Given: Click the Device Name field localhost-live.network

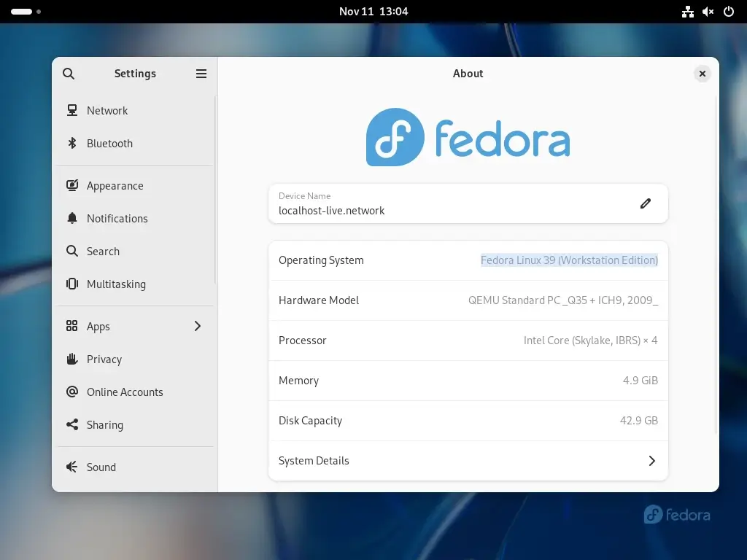Looking at the screenshot, I should [x=468, y=204].
